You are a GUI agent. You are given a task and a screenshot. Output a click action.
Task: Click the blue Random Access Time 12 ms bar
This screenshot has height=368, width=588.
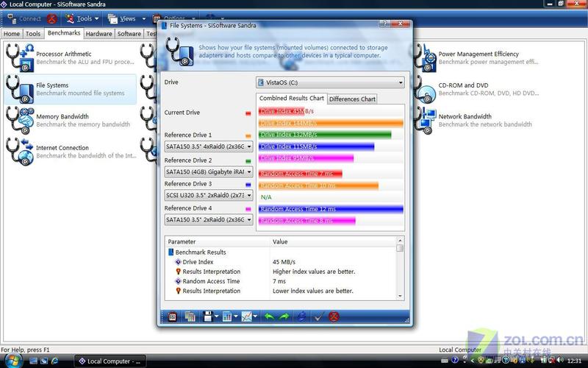[331, 209]
